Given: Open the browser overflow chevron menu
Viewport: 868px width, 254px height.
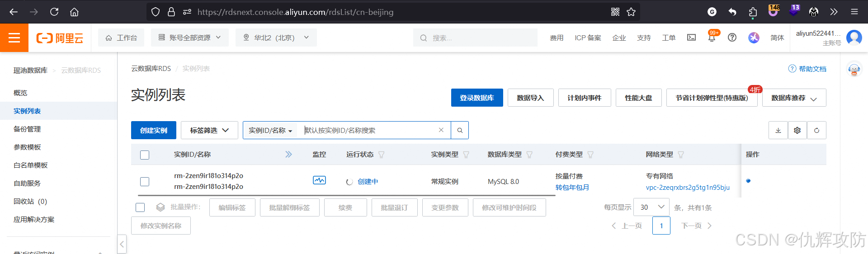Looking at the screenshot, I should tap(834, 12).
